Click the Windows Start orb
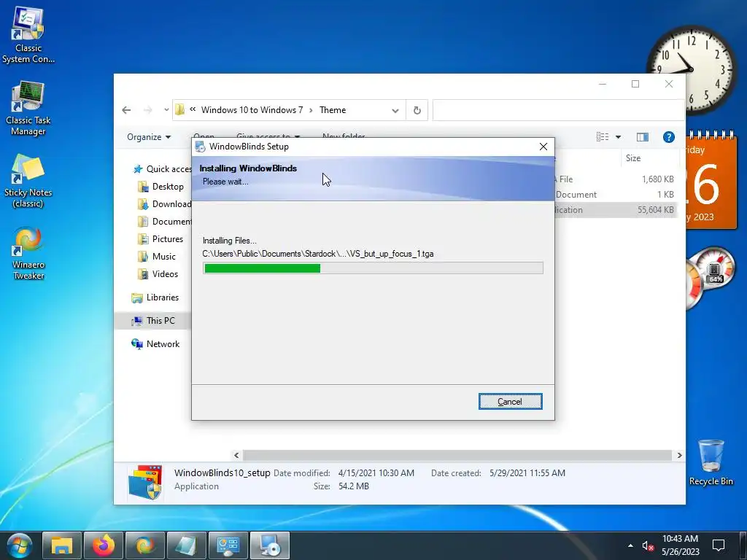The width and height of the screenshot is (747, 560). pyautogui.click(x=19, y=545)
